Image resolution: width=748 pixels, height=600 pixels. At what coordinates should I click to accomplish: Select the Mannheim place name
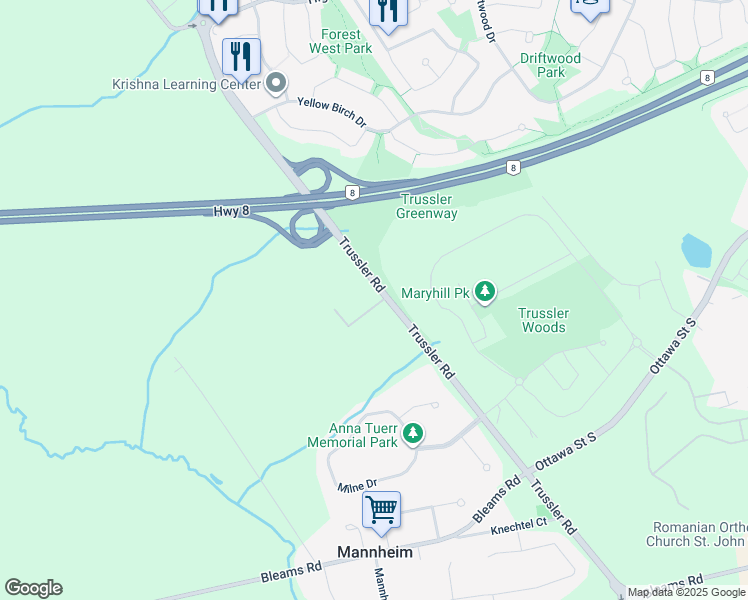pos(375,552)
